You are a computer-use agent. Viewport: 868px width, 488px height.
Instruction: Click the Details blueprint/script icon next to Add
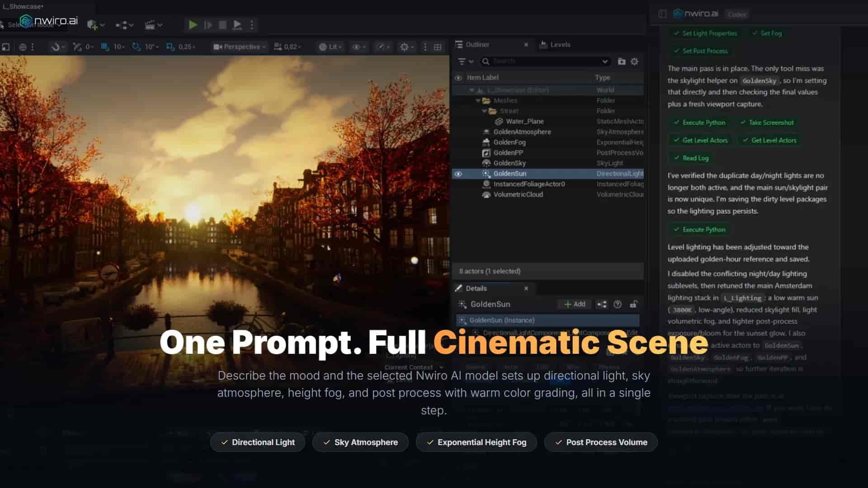click(602, 304)
